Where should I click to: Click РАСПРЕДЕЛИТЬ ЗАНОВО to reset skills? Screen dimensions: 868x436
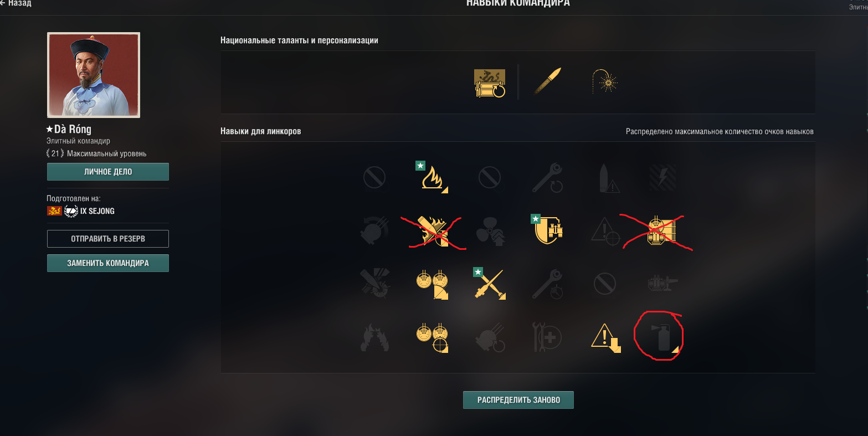click(x=518, y=400)
